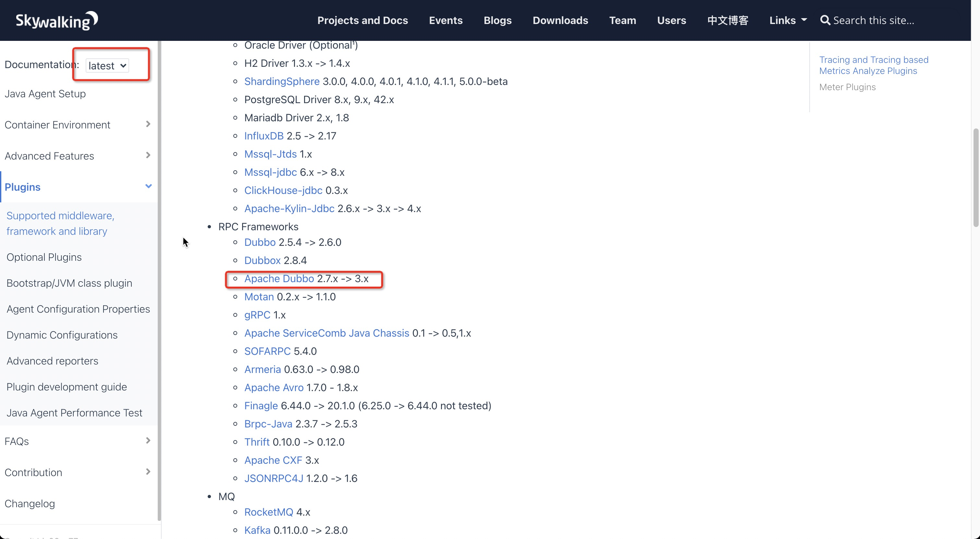Follow the gRPC link
This screenshot has width=980, height=539.
pyautogui.click(x=257, y=315)
